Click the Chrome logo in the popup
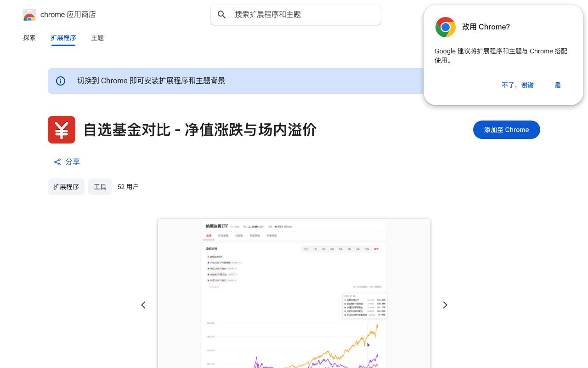The width and height of the screenshot is (588, 368). pos(446,27)
